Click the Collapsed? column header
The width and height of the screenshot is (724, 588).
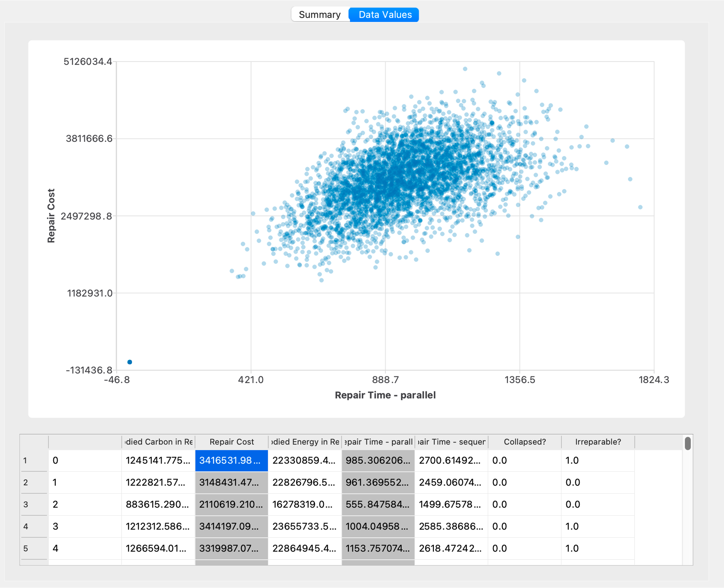525,442
